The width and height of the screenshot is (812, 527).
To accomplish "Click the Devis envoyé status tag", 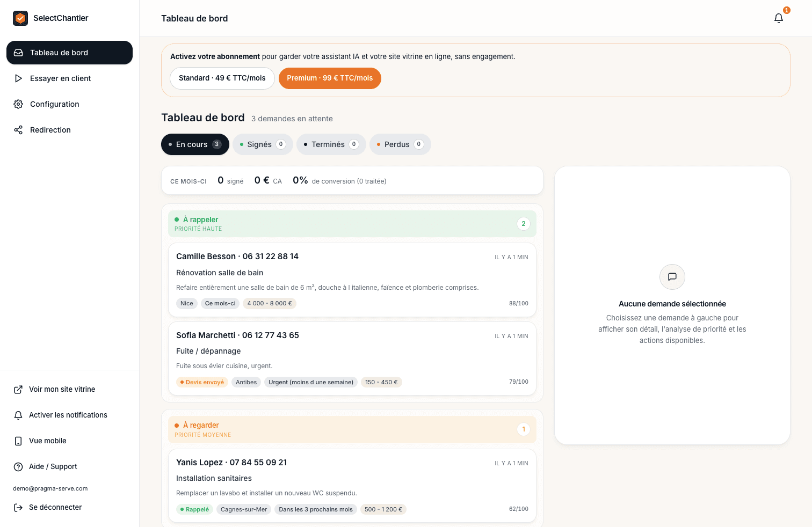I will tap(202, 382).
